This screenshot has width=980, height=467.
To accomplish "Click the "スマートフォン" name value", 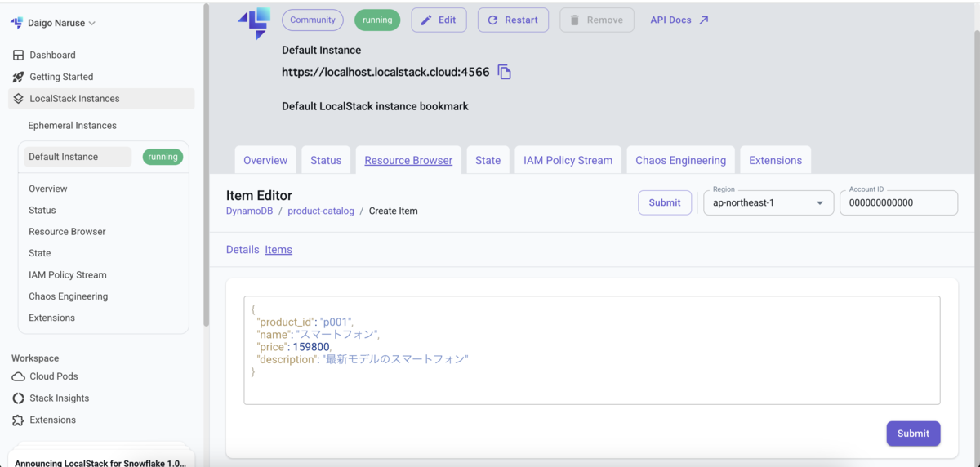I will pyautogui.click(x=336, y=335).
